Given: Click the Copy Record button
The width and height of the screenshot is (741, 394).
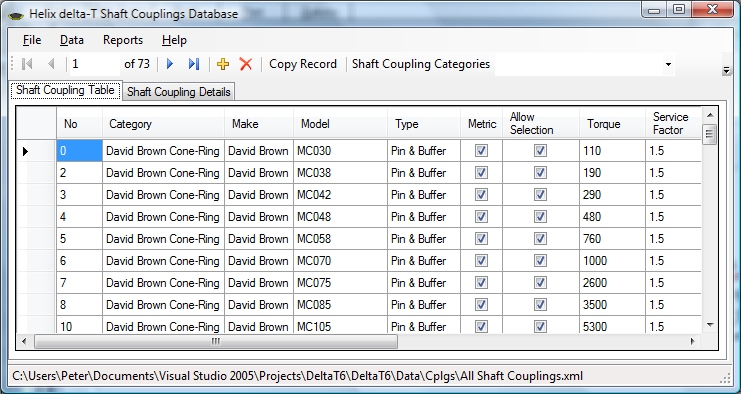Looking at the screenshot, I should pyautogui.click(x=303, y=64).
